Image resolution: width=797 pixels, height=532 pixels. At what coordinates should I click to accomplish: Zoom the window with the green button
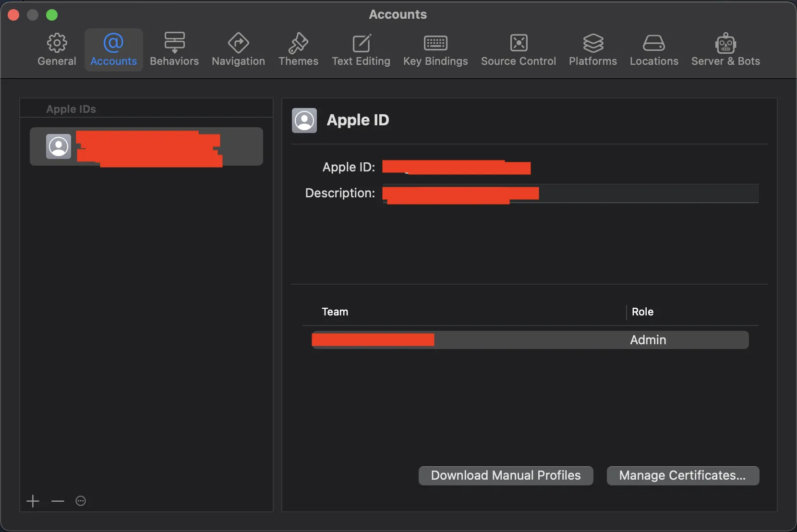click(x=52, y=15)
